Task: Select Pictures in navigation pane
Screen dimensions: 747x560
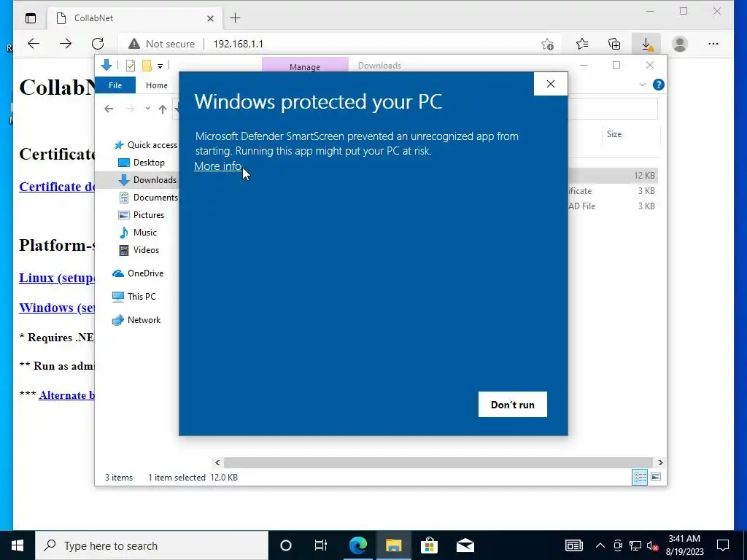Action: pos(141,215)
